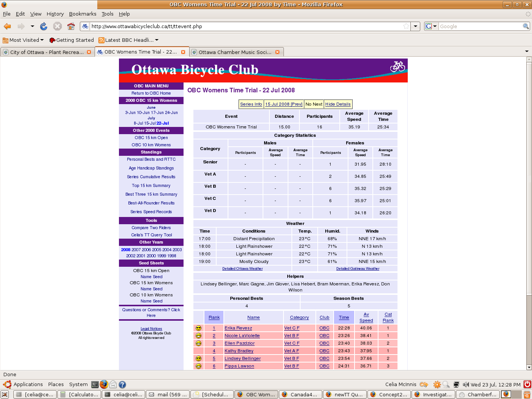Image resolution: width=532 pixels, height=399 pixels.
Task: Click the vertical scrollbar down arrow
Action: pyautogui.click(x=529, y=367)
